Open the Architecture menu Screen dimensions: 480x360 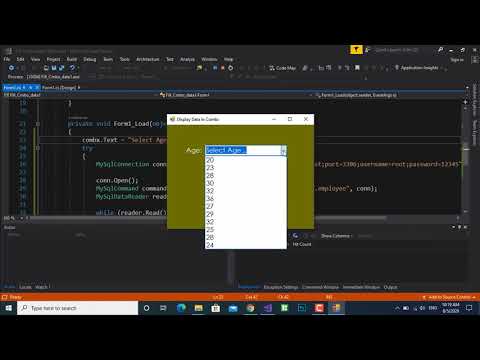(148, 59)
